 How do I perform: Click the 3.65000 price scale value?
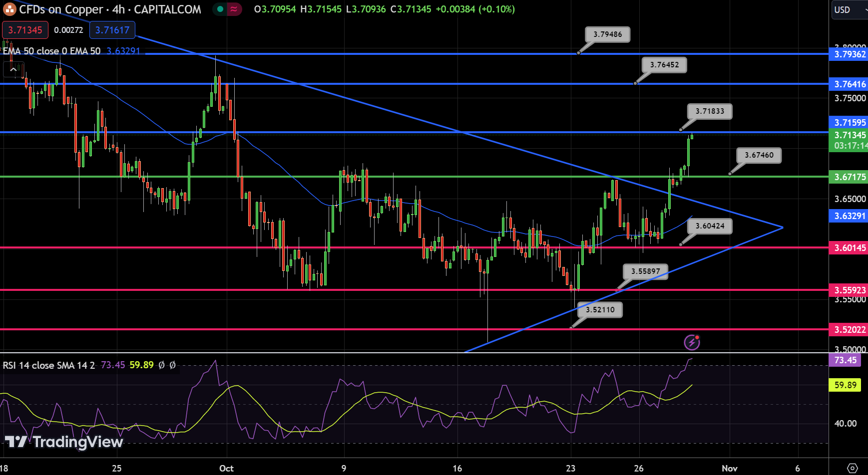click(850, 199)
